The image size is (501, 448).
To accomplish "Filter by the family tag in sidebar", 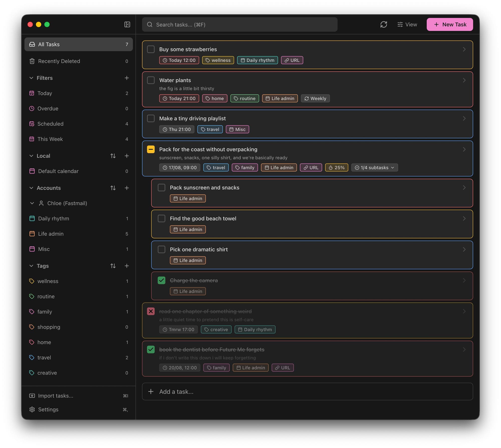I will pos(79,312).
